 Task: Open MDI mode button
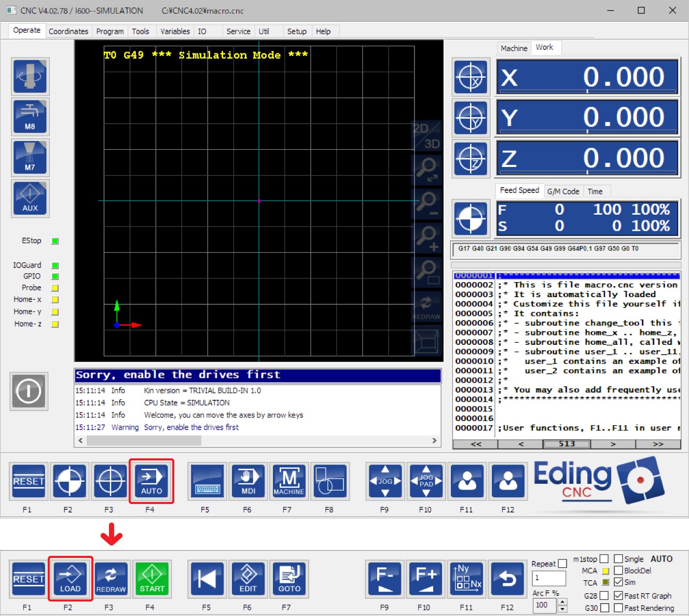(248, 481)
